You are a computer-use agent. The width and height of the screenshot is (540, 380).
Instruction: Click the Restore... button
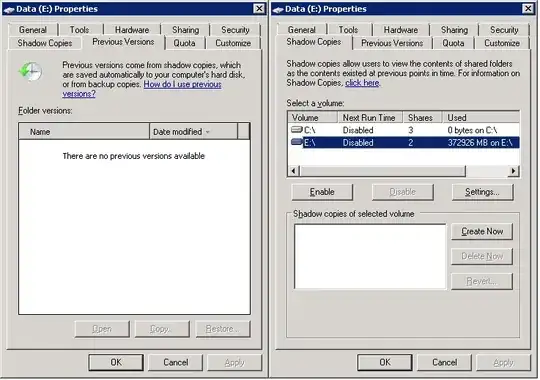point(223,329)
